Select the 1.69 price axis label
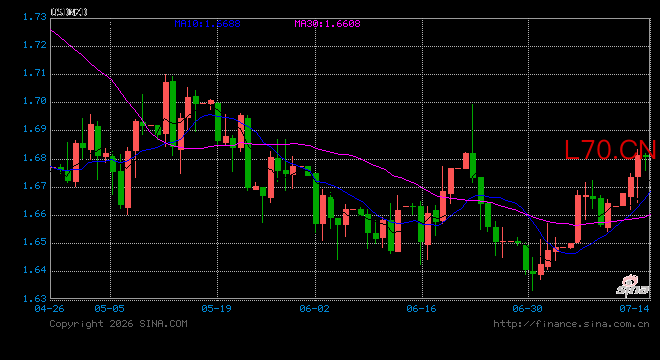The width and height of the screenshot is (660, 360). (35, 129)
